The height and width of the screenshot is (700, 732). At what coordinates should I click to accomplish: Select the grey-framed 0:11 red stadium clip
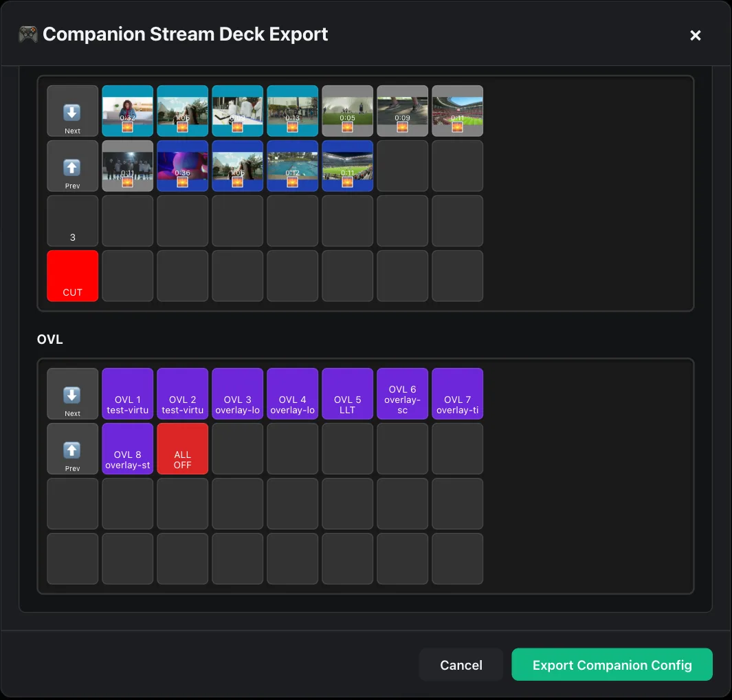(x=458, y=111)
